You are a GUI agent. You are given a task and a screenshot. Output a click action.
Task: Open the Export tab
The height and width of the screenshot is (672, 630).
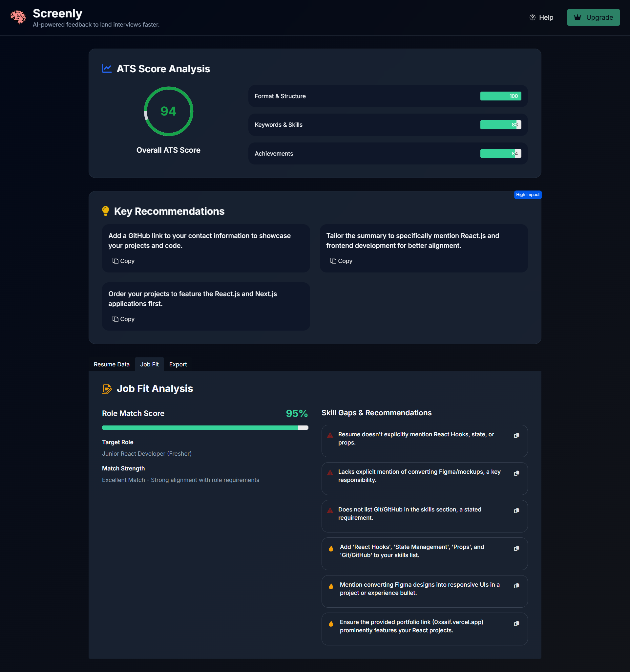point(178,364)
